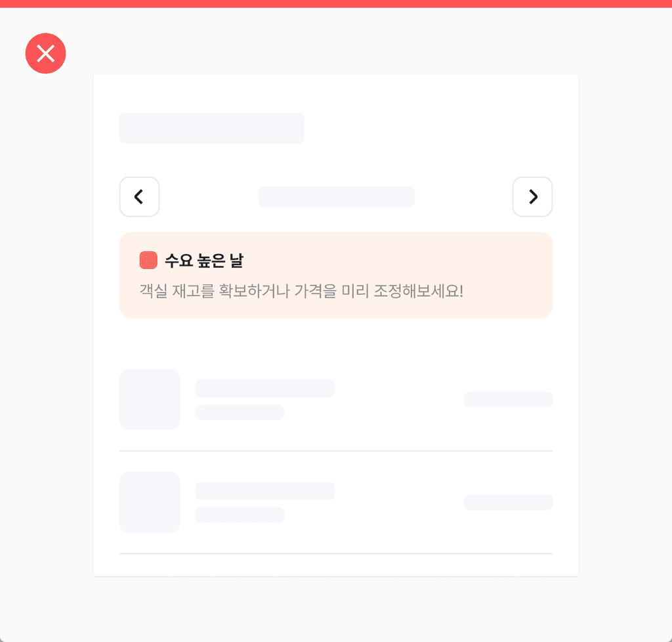Click the large title placeholder at top
Viewport: 672px width, 642px height.
point(212,128)
